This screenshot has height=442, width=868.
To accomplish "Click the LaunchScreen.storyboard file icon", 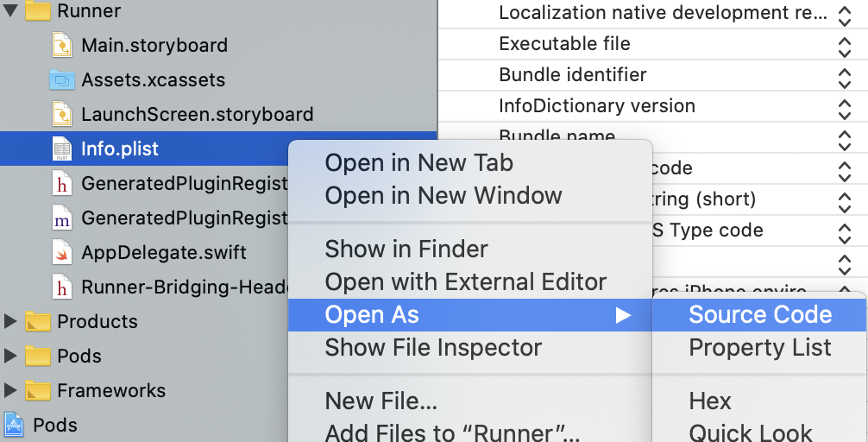I will (x=62, y=114).
